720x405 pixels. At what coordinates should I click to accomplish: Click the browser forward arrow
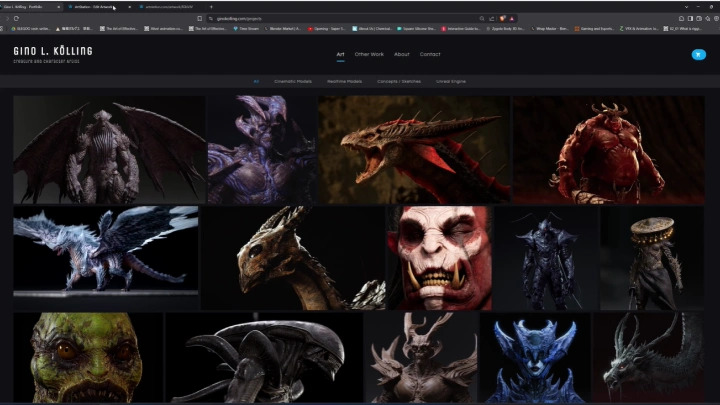[7, 18]
